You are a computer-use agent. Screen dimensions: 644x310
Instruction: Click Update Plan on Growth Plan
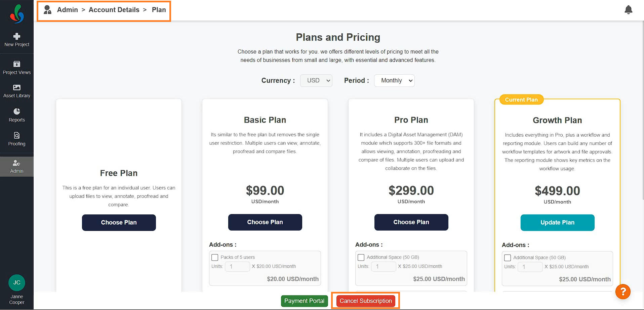click(557, 222)
